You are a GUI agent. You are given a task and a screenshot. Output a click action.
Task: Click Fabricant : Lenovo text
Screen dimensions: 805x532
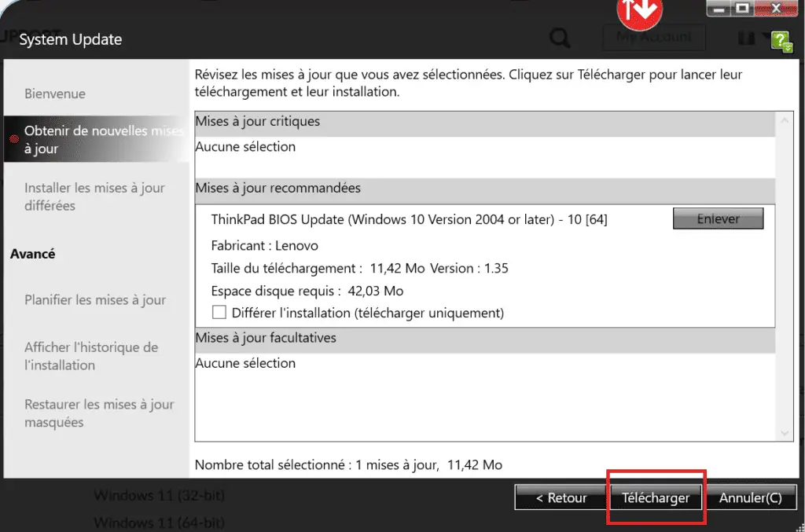click(x=264, y=246)
